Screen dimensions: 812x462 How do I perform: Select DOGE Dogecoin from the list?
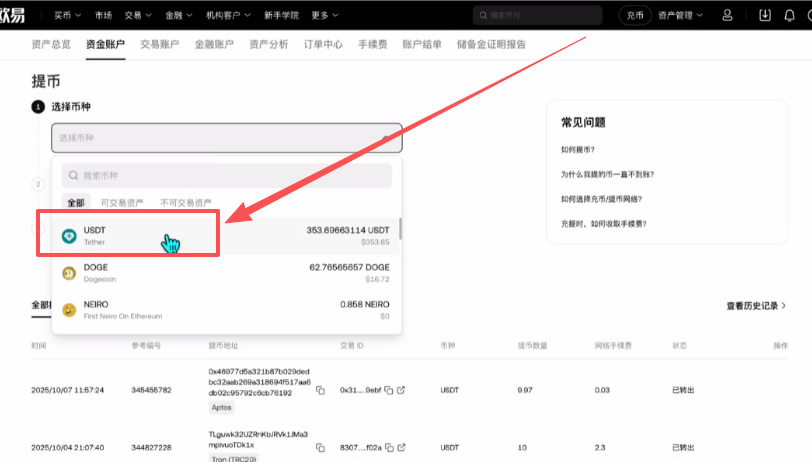pos(227,273)
